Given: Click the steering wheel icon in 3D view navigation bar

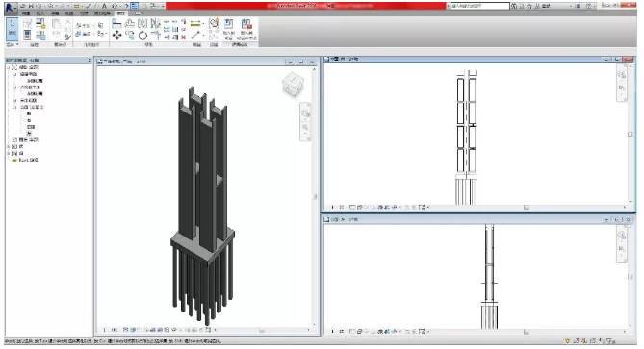Looking at the screenshot, I should click(305, 113).
